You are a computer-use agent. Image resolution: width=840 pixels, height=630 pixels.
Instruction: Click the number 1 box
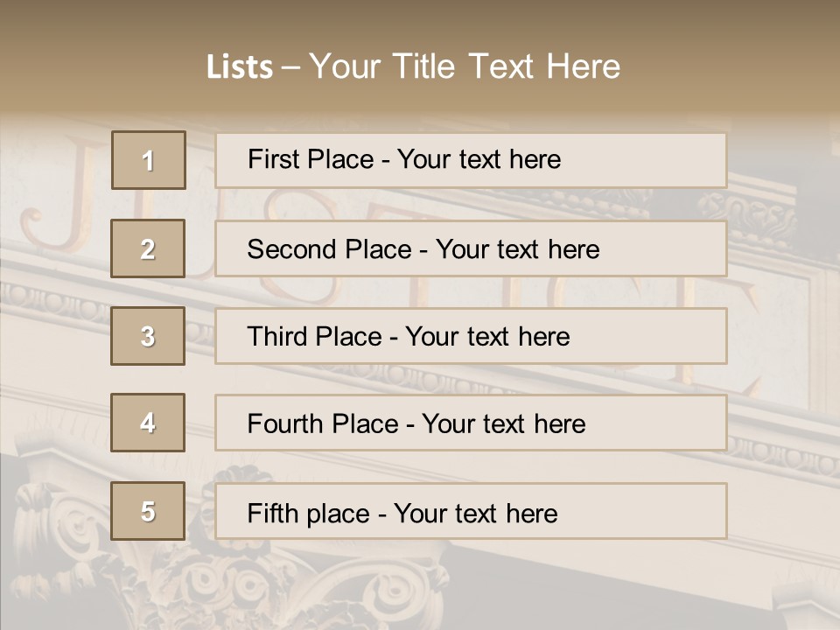pos(149,160)
